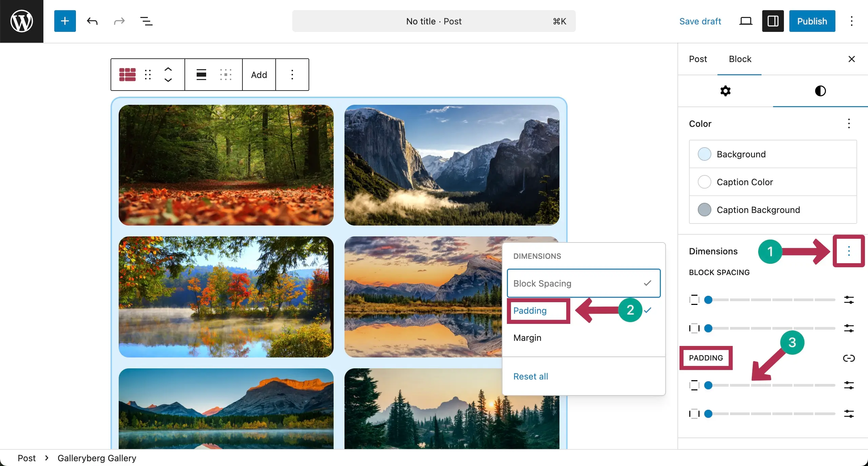The image size is (868, 466).
Task: Click the undo icon
Action: point(92,21)
